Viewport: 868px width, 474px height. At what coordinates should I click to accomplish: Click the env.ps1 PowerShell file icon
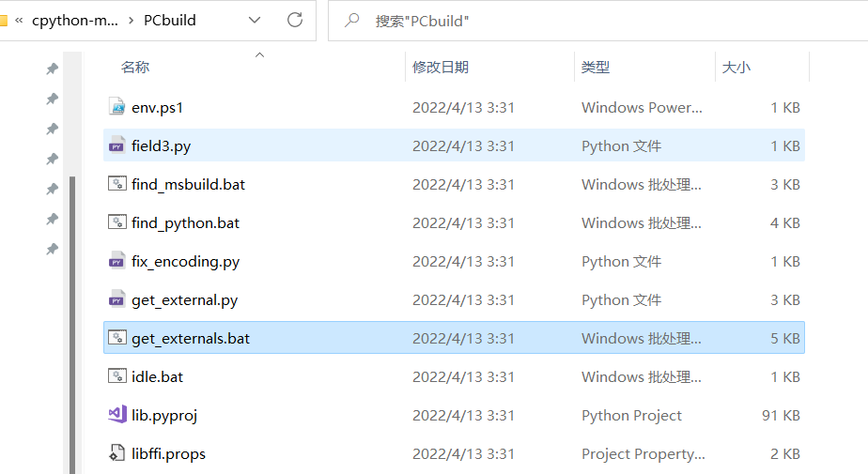117,107
